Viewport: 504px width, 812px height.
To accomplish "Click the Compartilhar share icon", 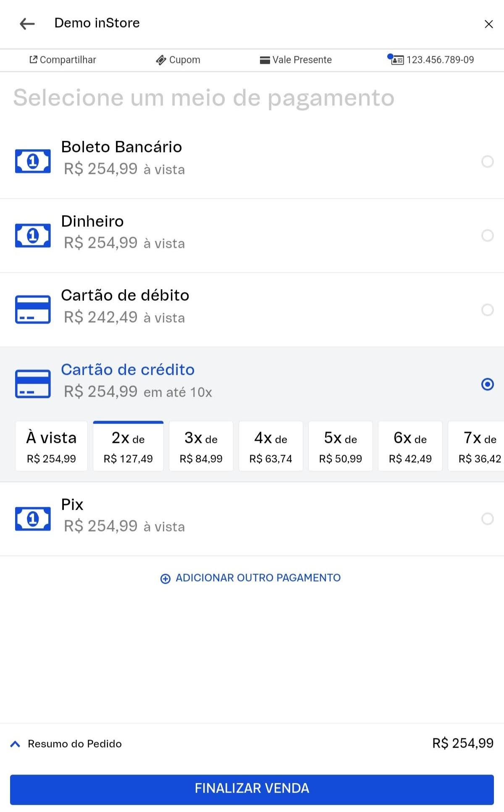I will [x=33, y=60].
